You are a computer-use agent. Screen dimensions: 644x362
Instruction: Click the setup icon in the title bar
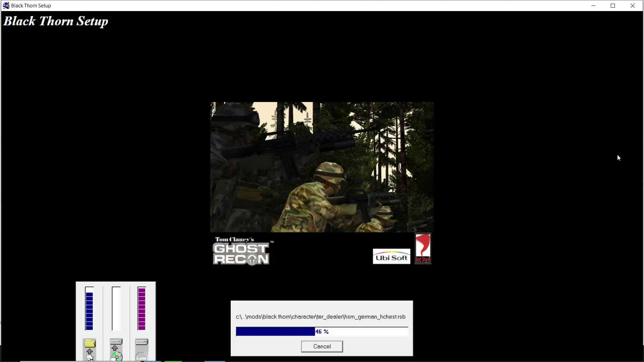(6, 5)
